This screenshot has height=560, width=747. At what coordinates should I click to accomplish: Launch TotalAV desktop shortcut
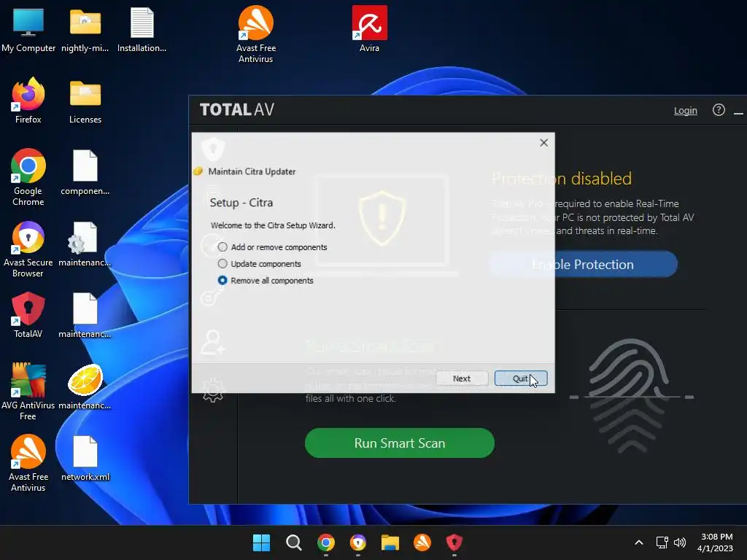28,315
